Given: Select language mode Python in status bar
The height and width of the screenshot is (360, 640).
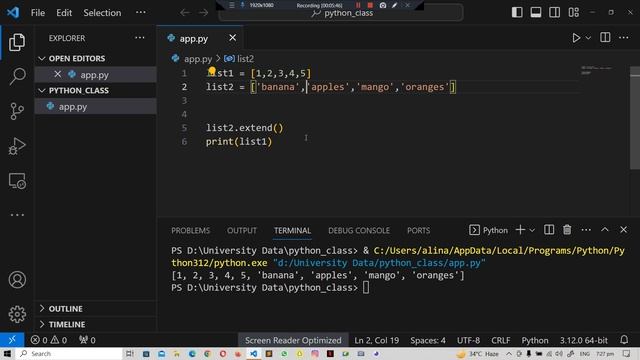Looking at the screenshot, I should [x=535, y=340].
